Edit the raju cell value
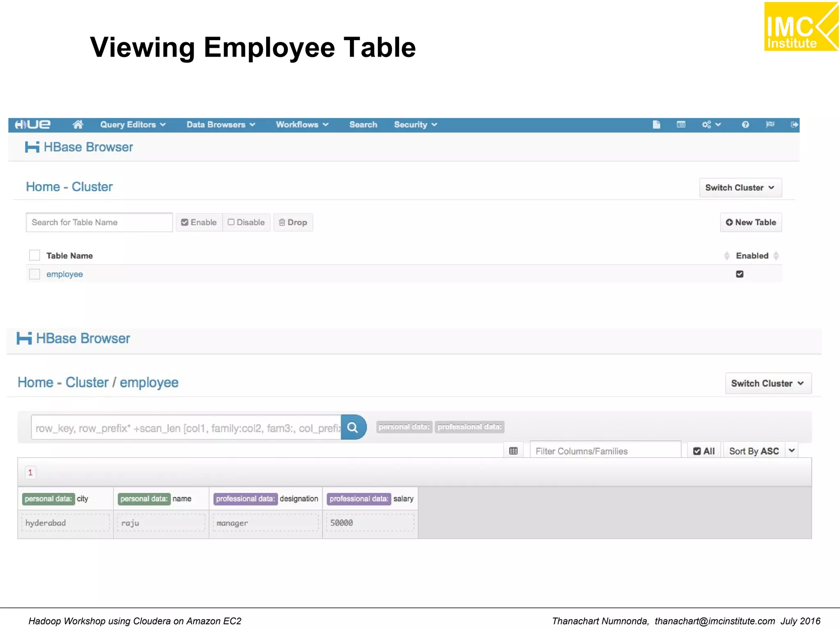Viewport: 840px width, 630px height. tap(161, 523)
